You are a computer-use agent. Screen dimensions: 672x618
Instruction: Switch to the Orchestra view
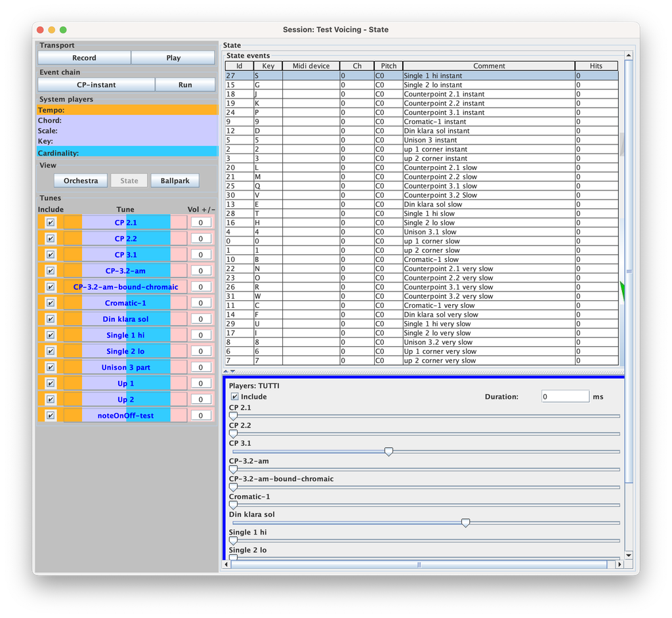point(81,181)
